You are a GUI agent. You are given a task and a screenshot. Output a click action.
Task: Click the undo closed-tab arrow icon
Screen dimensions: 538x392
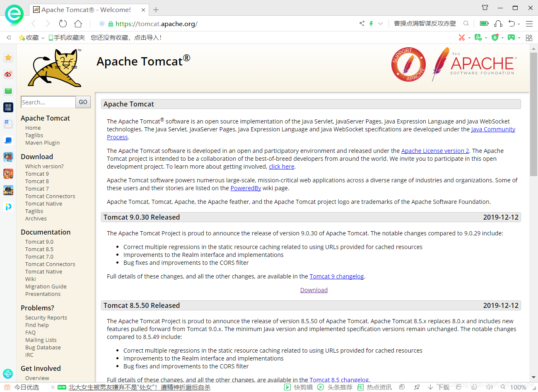[x=512, y=24]
